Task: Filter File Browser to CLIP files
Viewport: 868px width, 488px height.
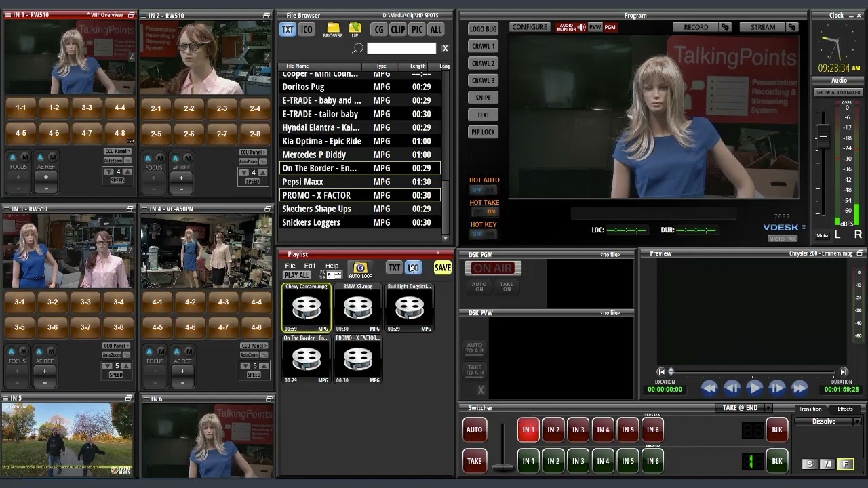Action: coord(397,30)
